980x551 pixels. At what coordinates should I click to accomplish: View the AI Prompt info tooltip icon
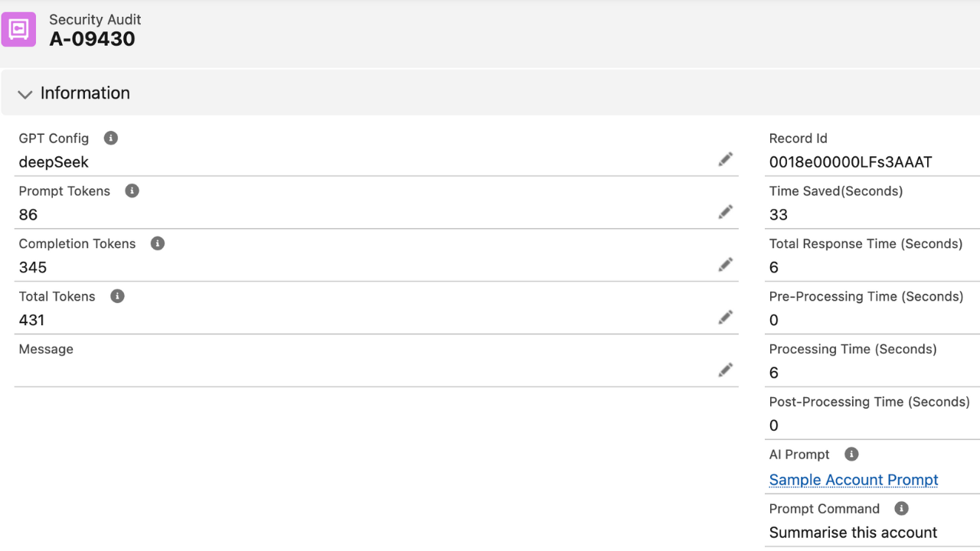tap(850, 454)
